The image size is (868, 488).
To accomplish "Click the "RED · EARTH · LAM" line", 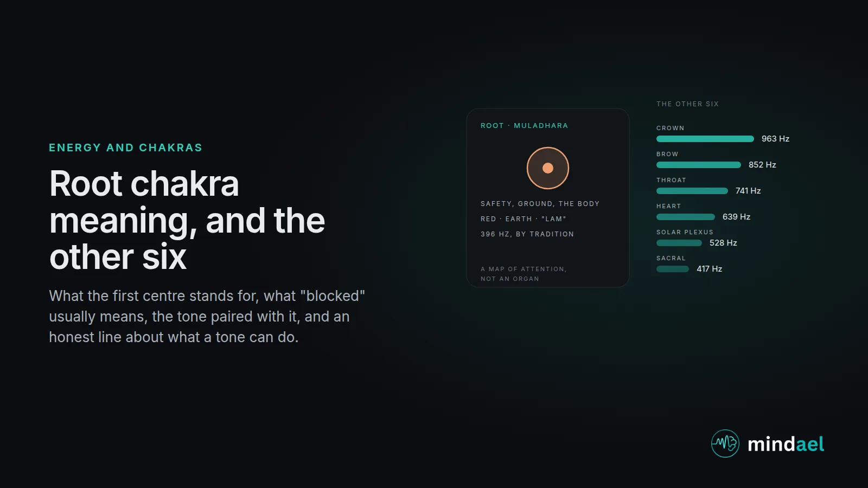I will pyautogui.click(x=523, y=219).
